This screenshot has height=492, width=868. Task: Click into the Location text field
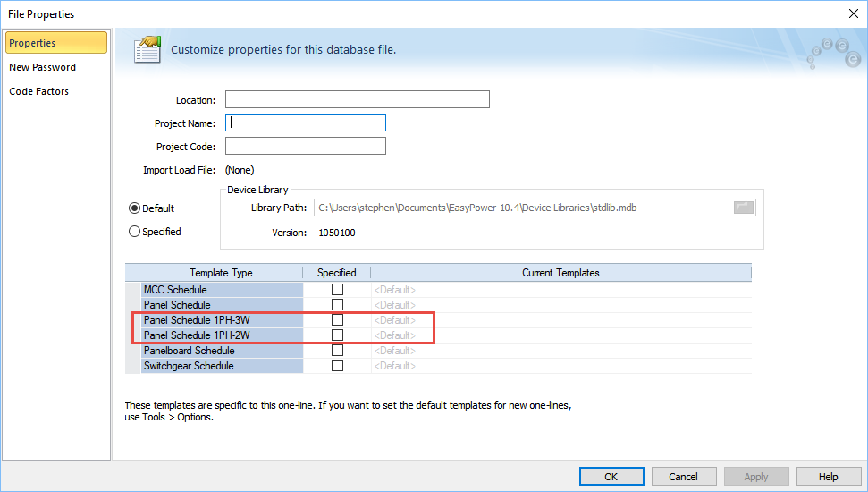click(357, 99)
